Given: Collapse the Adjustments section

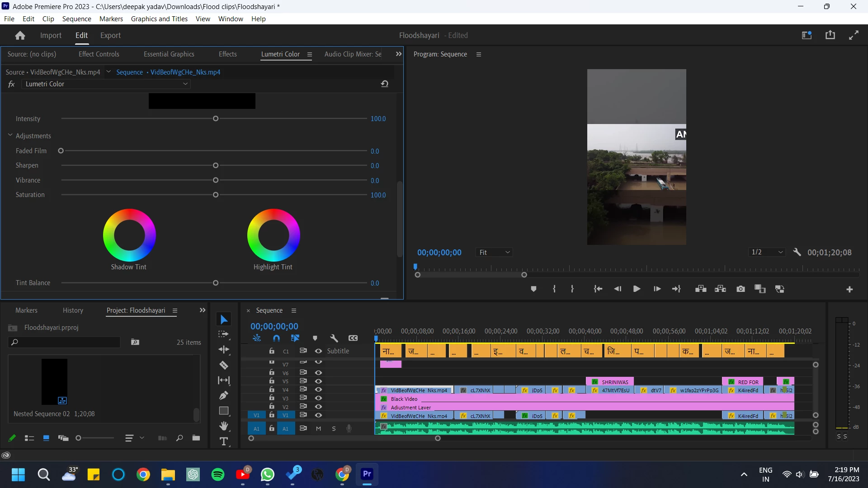Looking at the screenshot, I should click(10, 136).
